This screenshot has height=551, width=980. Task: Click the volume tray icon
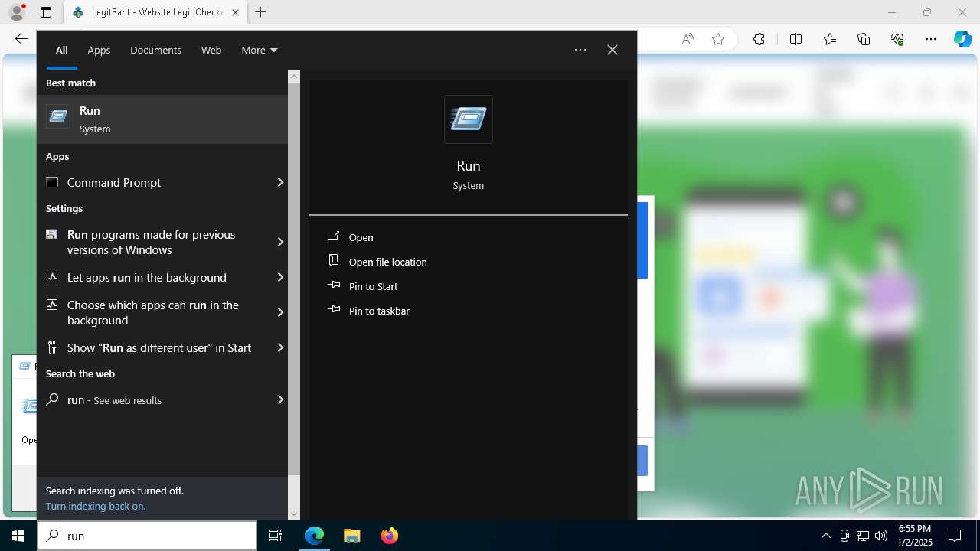click(x=881, y=536)
